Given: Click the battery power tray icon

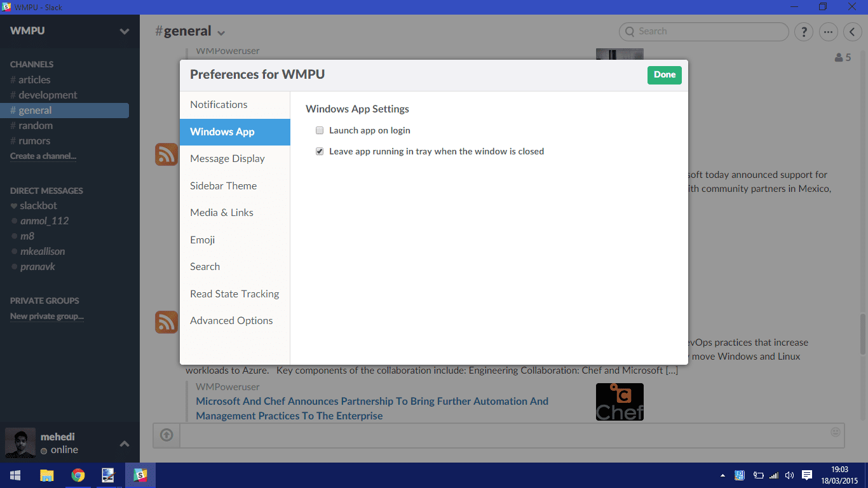Looking at the screenshot, I should (x=758, y=475).
